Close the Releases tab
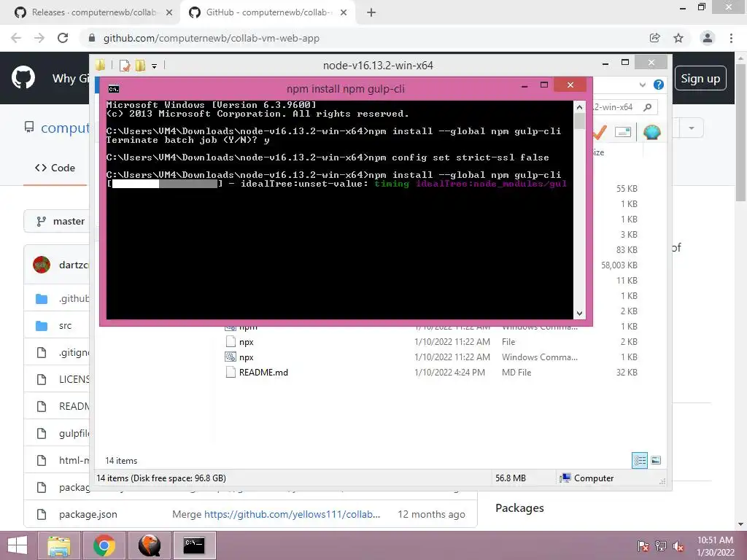The image size is (747, 560). click(169, 12)
